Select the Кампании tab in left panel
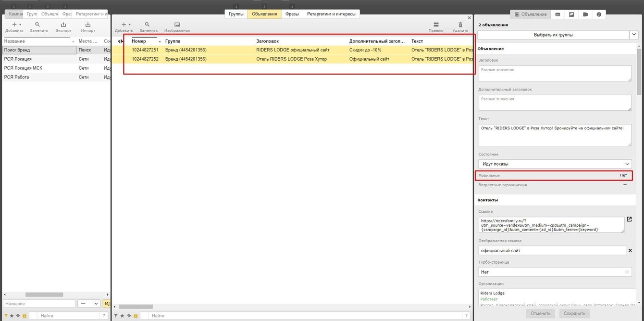644x321 pixels. tap(15, 14)
